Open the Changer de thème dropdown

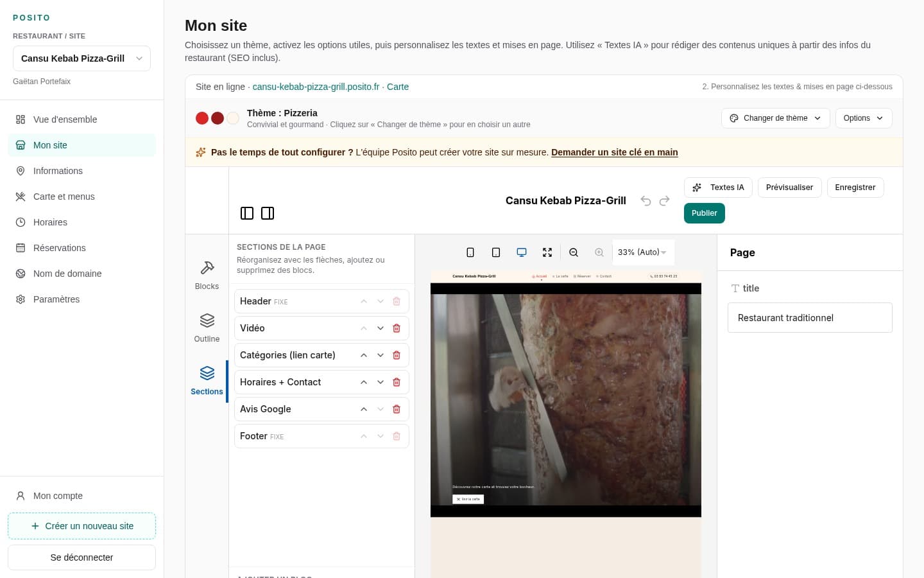point(776,118)
